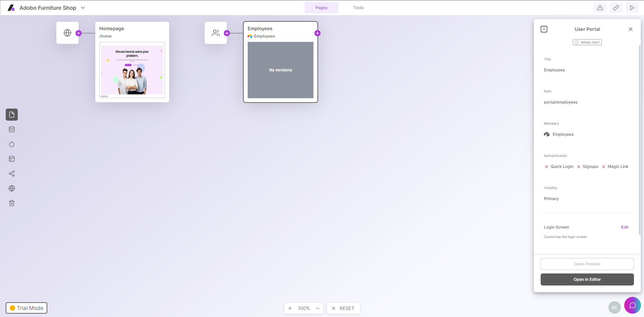Open the Database sidebar icon
644x317 pixels.
pos(12,129)
